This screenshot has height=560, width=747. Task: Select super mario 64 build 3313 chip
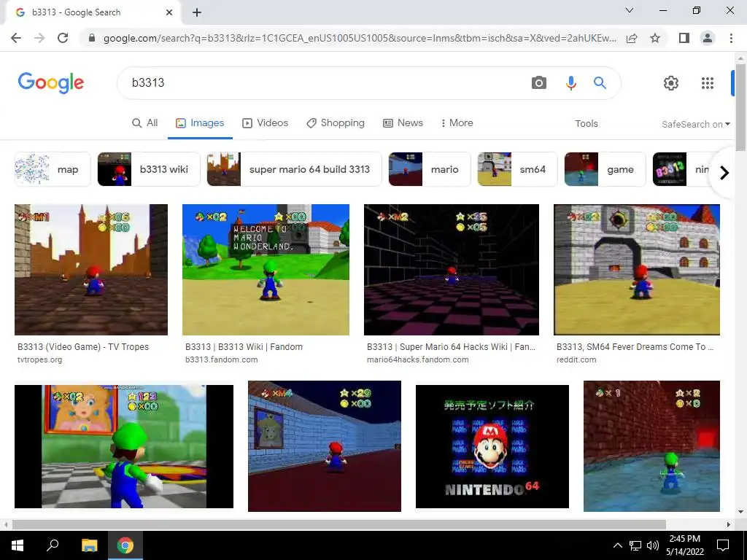point(294,169)
